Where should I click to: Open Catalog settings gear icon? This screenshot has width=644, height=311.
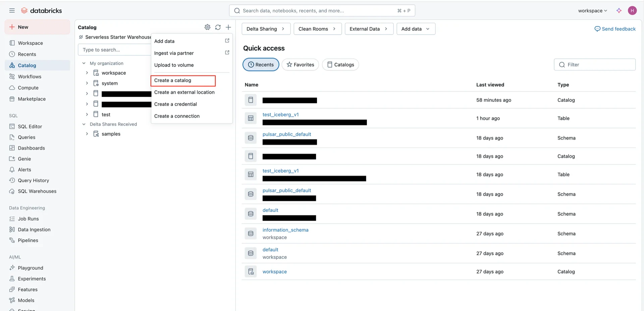point(208,27)
